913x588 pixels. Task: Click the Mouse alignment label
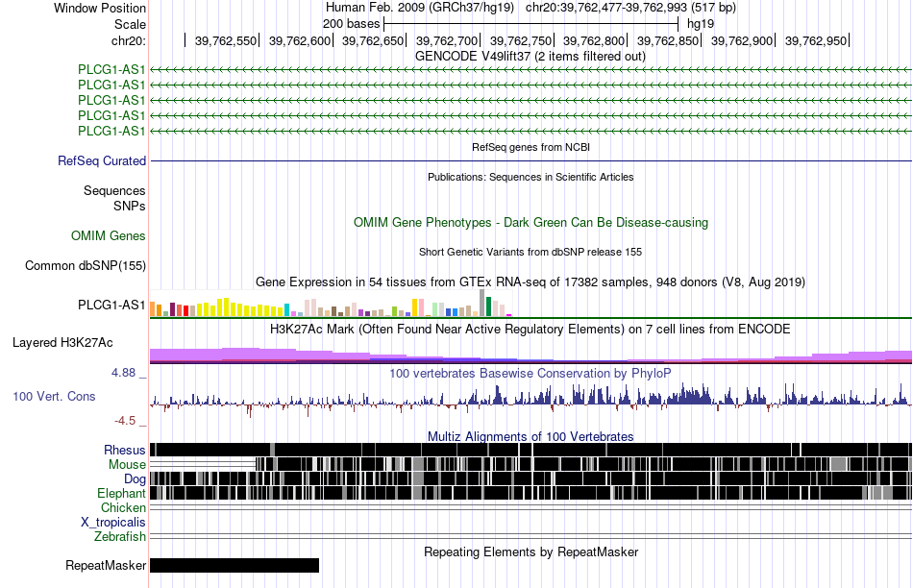pos(127,465)
